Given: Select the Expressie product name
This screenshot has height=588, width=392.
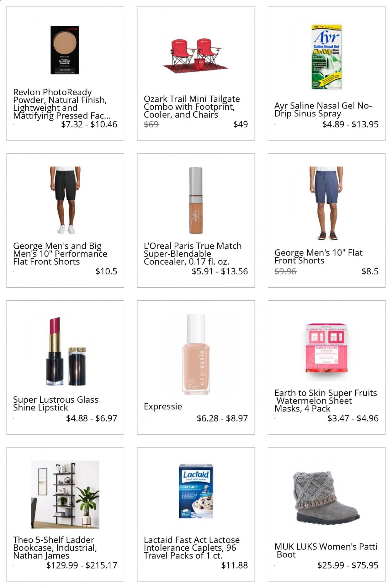Looking at the screenshot, I should point(163,406).
